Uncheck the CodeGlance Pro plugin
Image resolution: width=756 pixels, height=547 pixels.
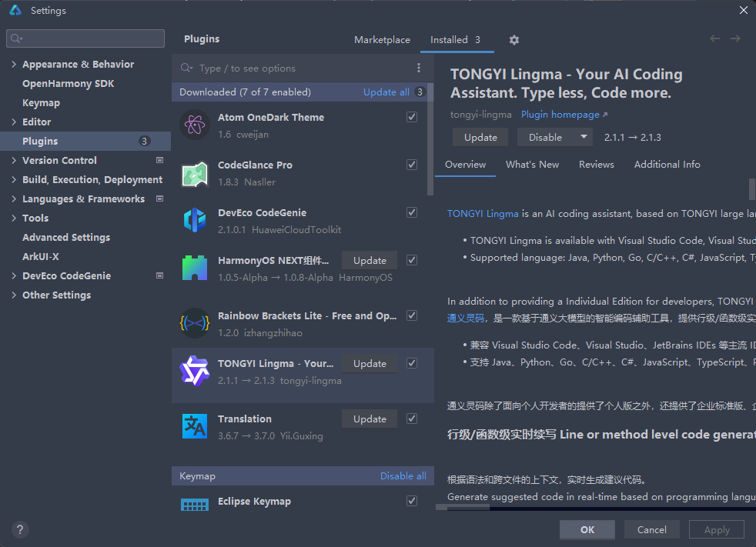point(412,165)
